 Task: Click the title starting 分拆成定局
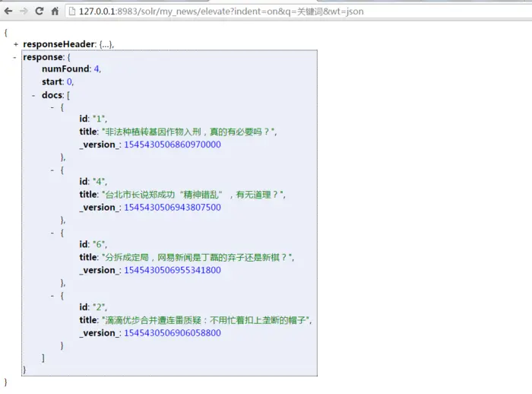click(197, 257)
